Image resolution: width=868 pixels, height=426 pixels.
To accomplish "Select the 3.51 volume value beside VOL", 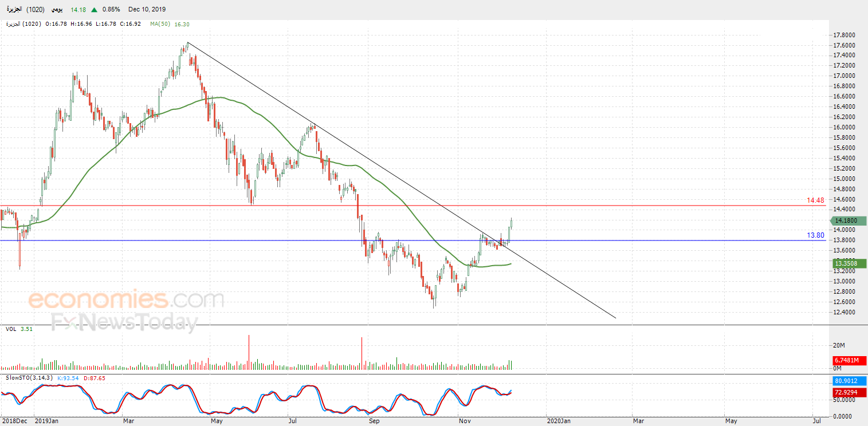I will click(x=27, y=329).
